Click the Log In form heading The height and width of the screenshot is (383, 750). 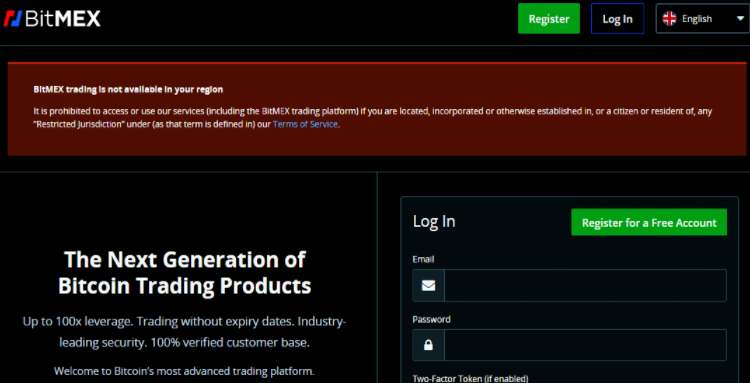point(434,221)
